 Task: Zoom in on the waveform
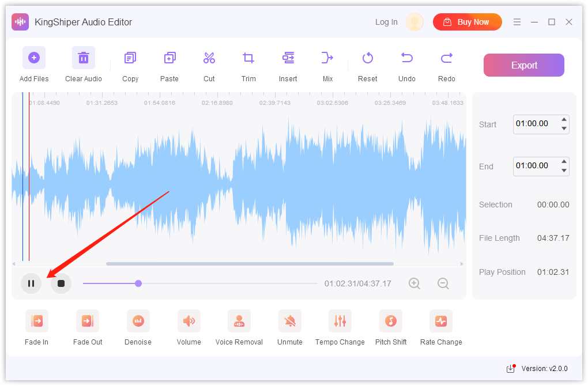coord(414,283)
